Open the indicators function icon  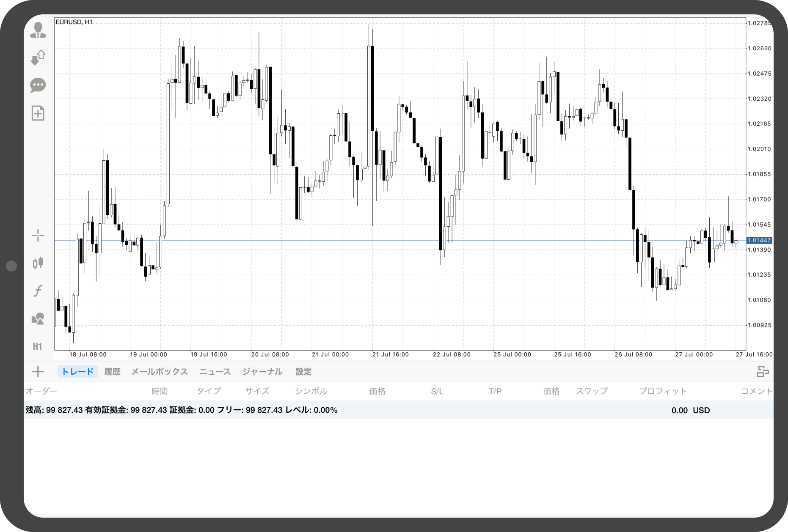[38, 291]
